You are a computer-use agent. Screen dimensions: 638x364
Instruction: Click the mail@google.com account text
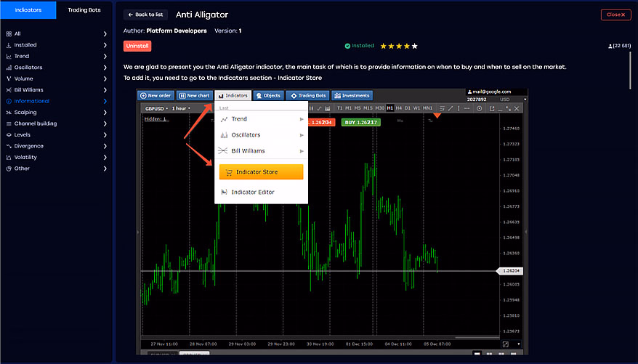click(x=491, y=92)
